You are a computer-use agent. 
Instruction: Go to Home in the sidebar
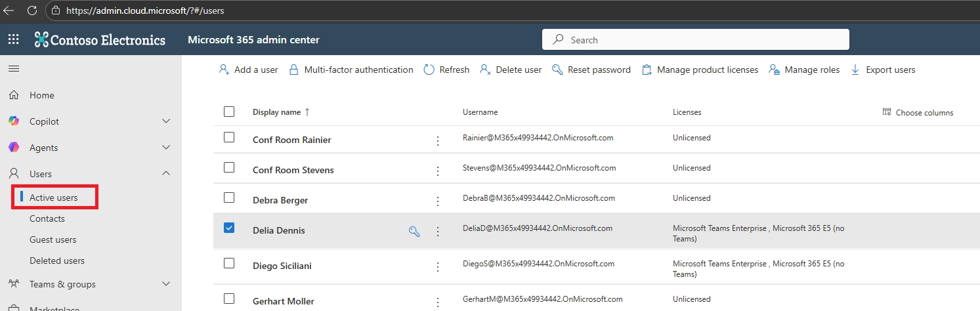pos(42,95)
